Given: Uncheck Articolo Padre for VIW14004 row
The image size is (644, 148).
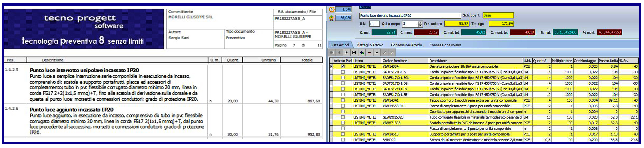Looking at the screenshot, I should tap(343, 66).
